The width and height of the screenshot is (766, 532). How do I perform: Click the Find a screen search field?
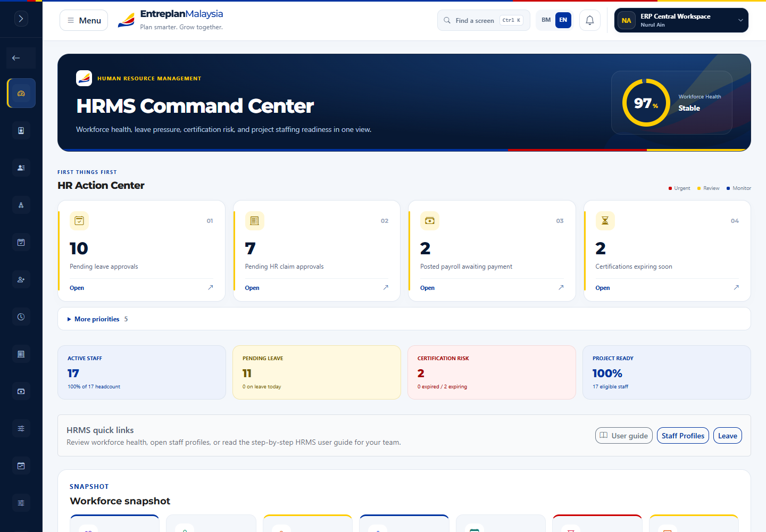pyautogui.click(x=484, y=20)
